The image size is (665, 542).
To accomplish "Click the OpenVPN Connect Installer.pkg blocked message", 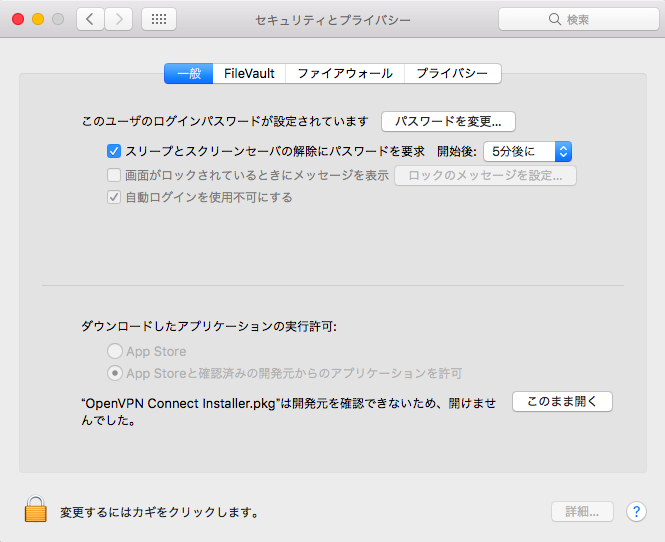I will pos(288,411).
